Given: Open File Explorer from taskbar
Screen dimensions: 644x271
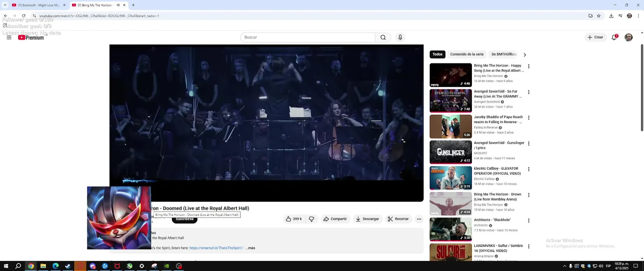Looking at the screenshot, I should pyautogui.click(x=43, y=266).
